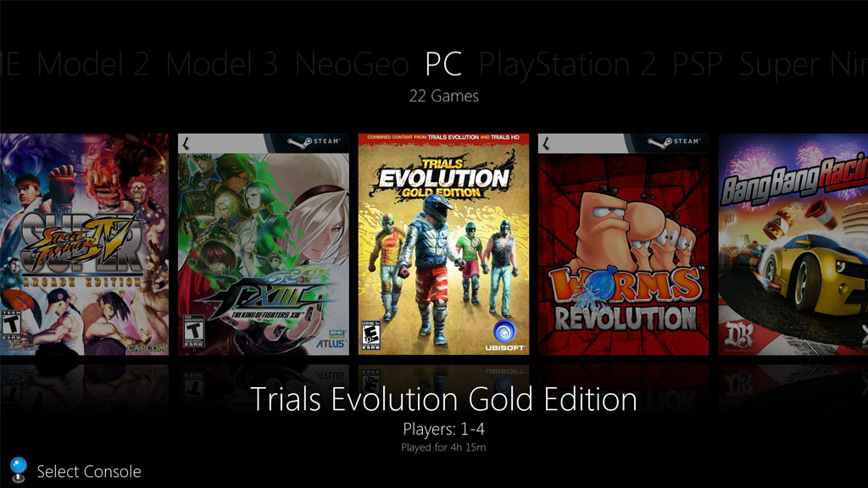Click the Capcom logo on Street Fighter cover

click(x=146, y=348)
